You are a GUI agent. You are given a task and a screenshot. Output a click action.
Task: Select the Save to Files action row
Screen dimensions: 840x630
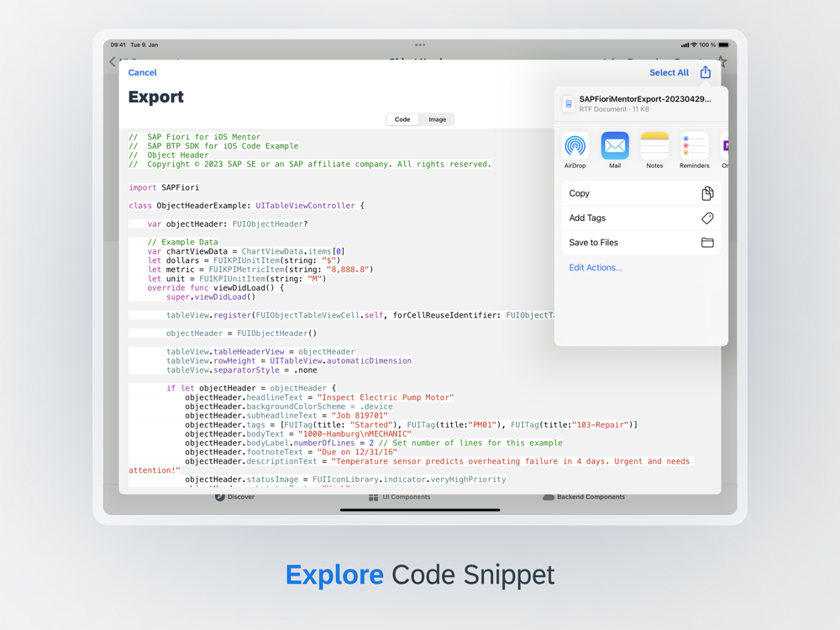tap(641, 243)
